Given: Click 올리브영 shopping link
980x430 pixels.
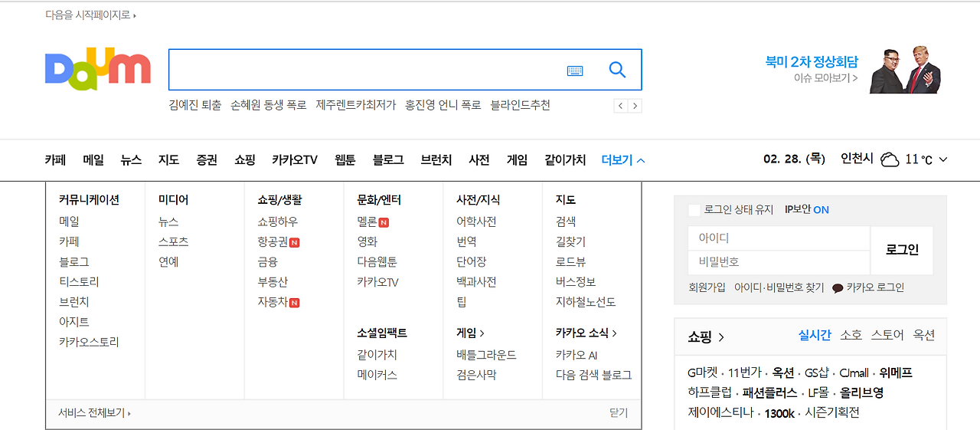Looking at the screenshot, I should [x=861, y=392].
